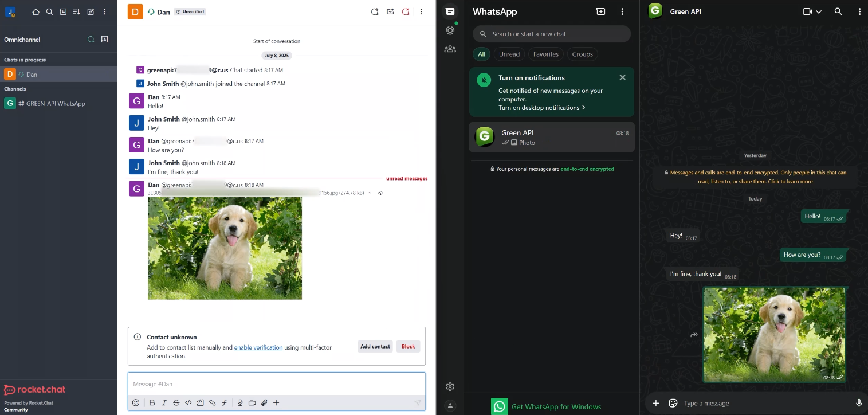
Task: Open the kebab menu in the Dan conversation header
Action: coord(421,11)
